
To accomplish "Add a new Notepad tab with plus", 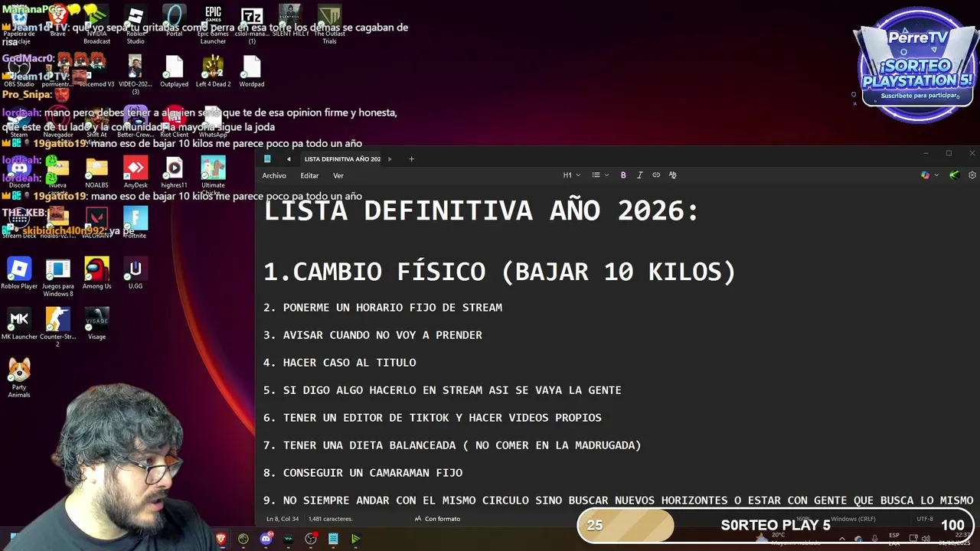I will [x=411, y=159].
